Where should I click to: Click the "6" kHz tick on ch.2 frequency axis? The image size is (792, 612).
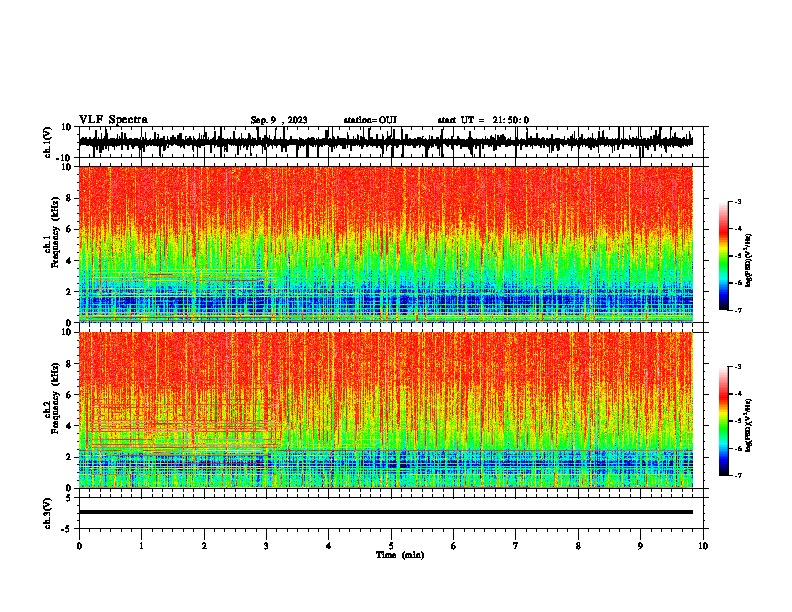tap(69, 395)
